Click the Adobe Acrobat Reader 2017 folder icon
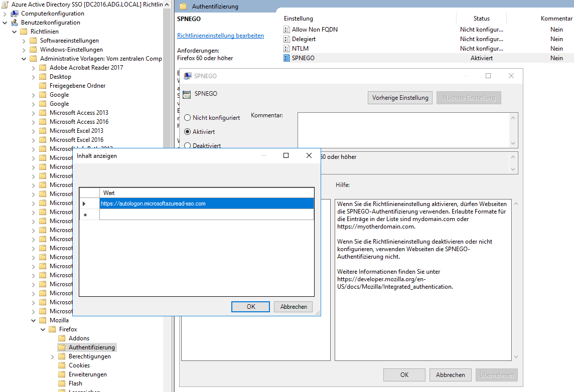Viewport: 574px width, 392px height. pos(43,68)
